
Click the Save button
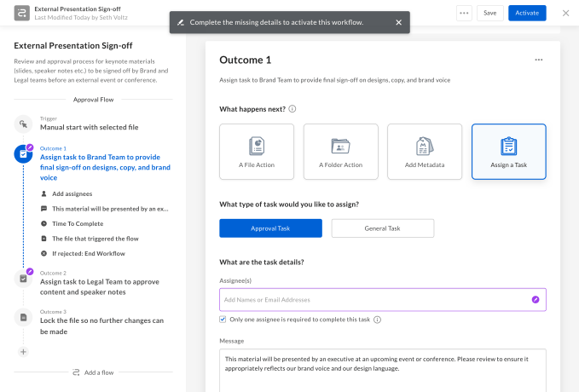[489, 13]
